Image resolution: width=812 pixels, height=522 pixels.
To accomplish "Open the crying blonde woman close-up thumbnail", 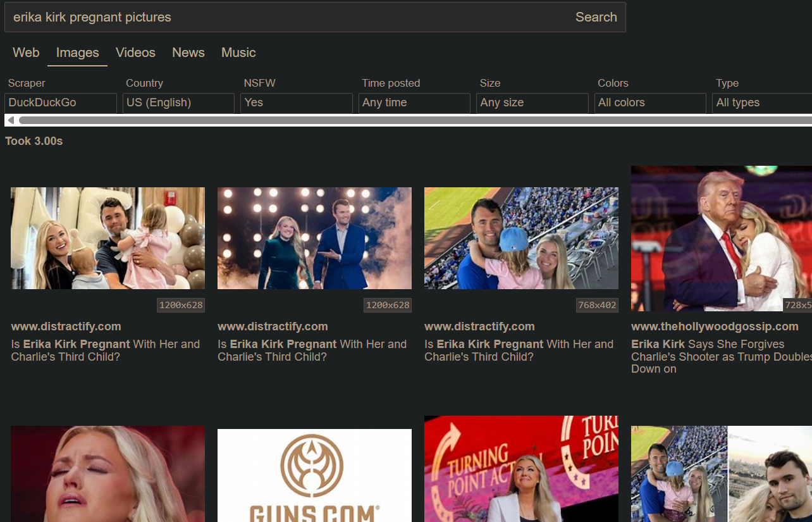I will click(x=108, y=474).
